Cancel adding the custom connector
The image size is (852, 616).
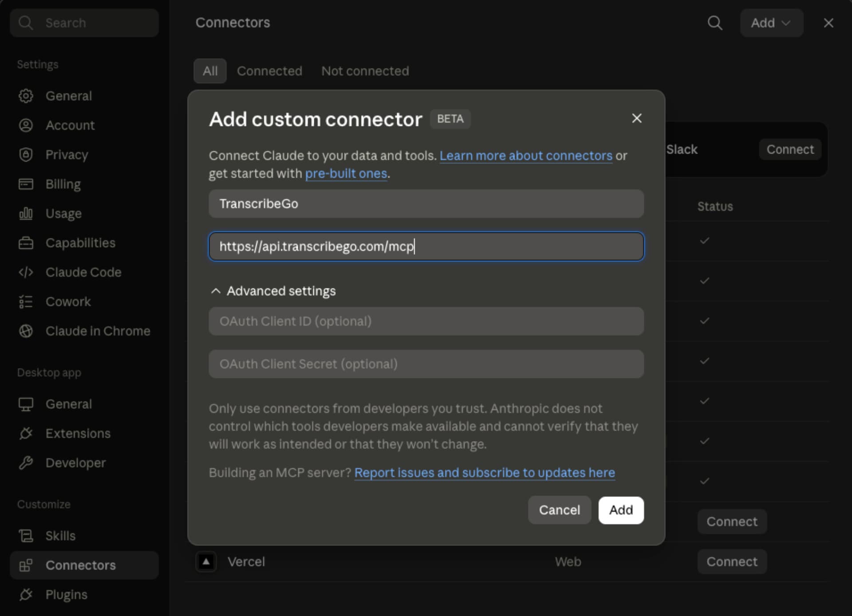pos(559,510)
